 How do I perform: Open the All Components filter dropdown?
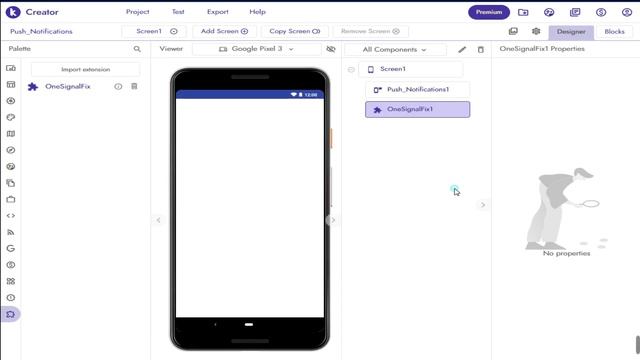click(395, 49)
